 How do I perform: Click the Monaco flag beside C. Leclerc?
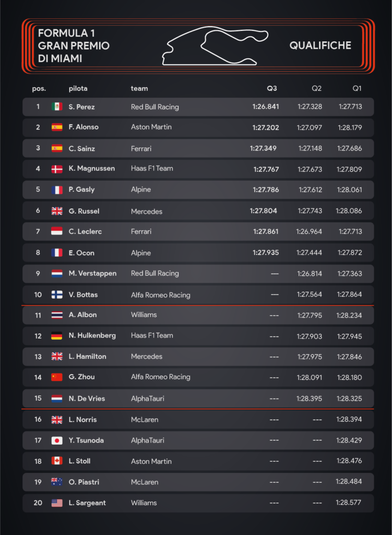point(57,231)
